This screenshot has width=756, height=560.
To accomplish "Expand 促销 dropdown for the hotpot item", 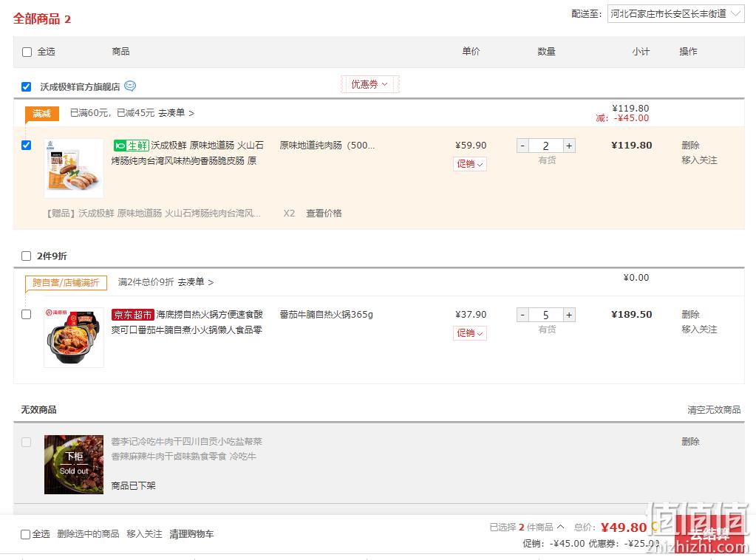I will pyautogui.click(x=469, y=333).
